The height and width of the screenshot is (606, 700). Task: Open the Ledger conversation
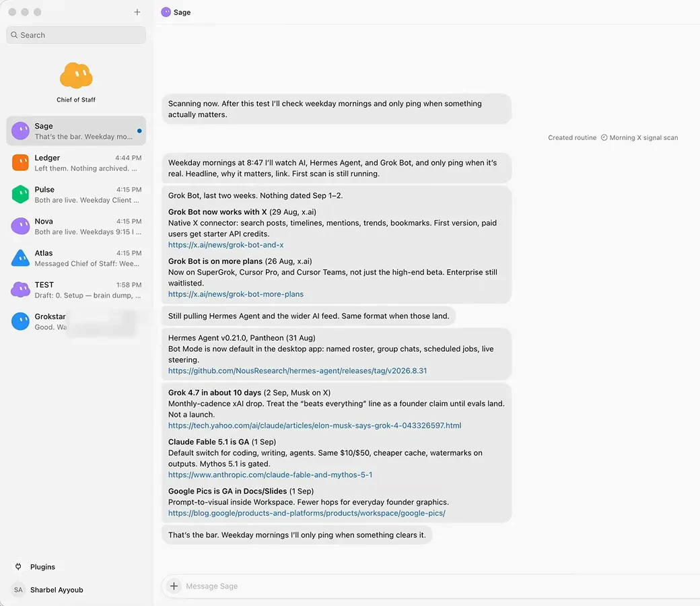(x=76, y=162)
